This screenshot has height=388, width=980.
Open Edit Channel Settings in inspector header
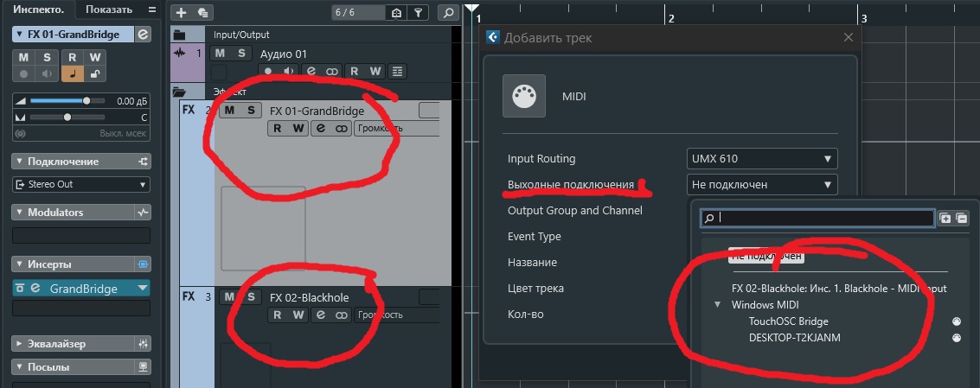point(144,35)
